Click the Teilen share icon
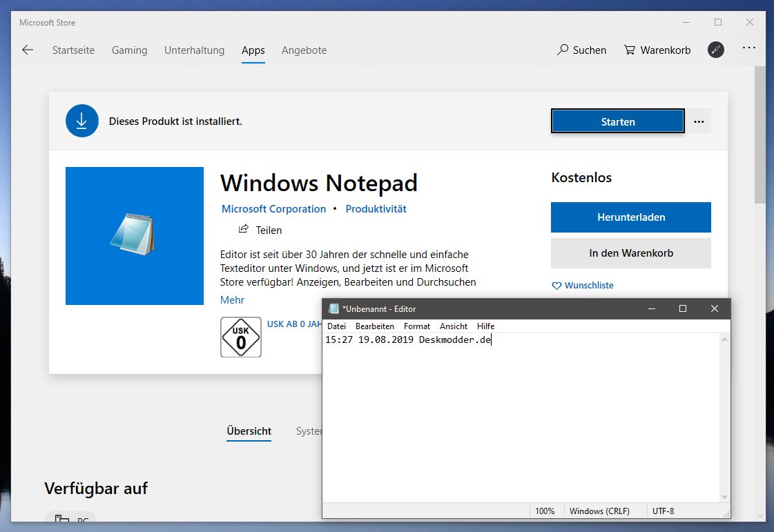The image size is (774, 532). [243, 229]
